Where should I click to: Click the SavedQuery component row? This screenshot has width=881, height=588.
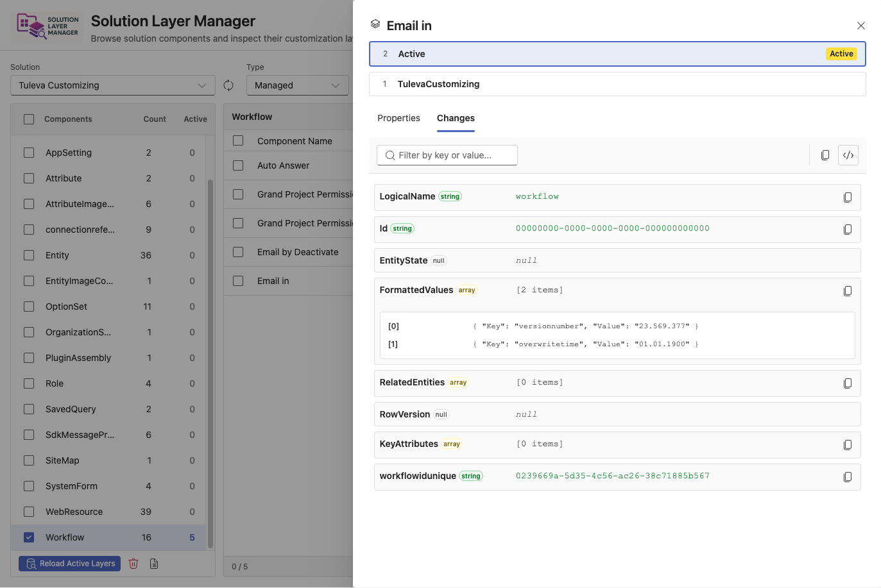tap(108, 409)
